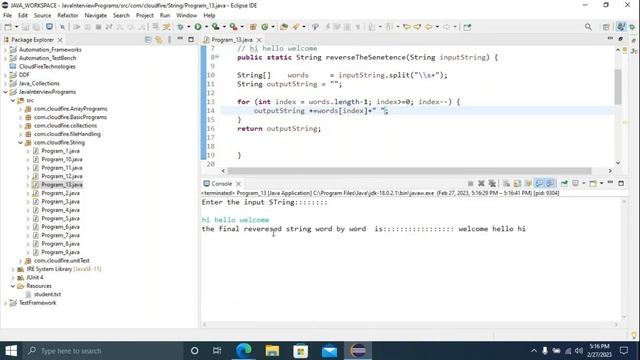Collapse the Resources folder

13,286
